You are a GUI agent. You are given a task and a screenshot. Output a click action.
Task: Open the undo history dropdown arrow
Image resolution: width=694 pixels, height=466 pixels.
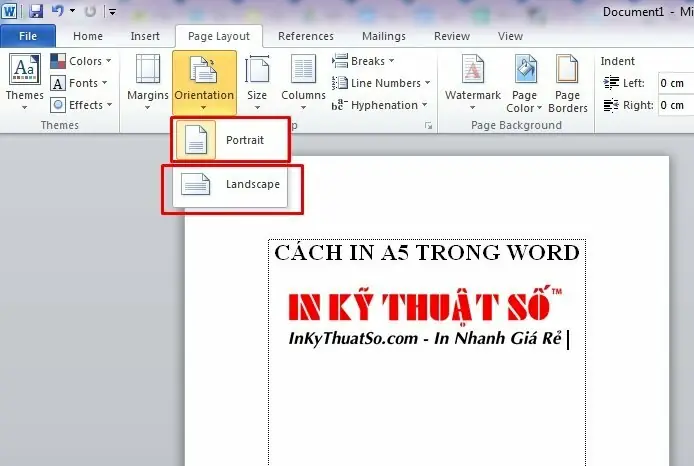coord(73,11)
